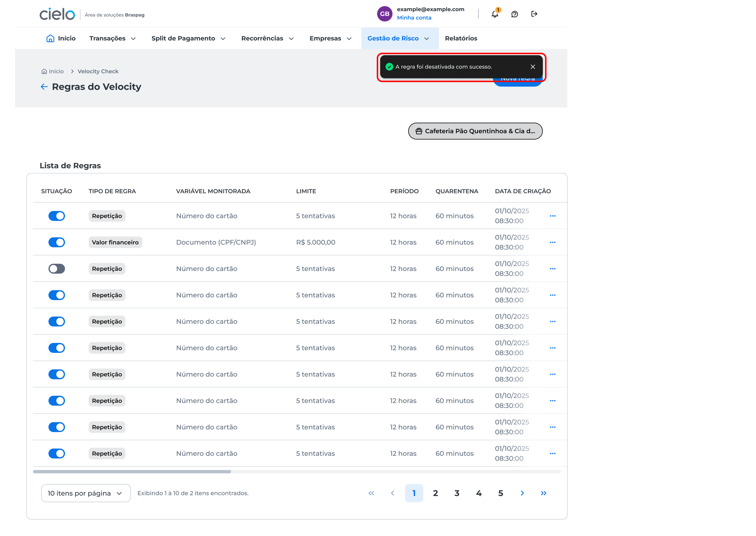Disable the first Repetição rule toggle
Viewport: 756px width, 536px height.
click(x=57, y=216)
